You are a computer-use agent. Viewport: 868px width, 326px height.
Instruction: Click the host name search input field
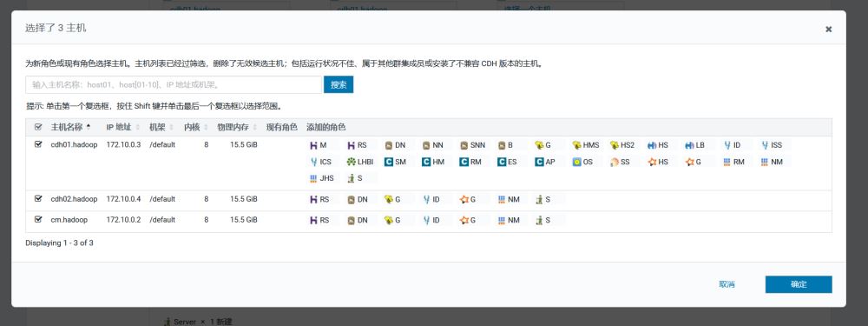(x=174, y=85)
